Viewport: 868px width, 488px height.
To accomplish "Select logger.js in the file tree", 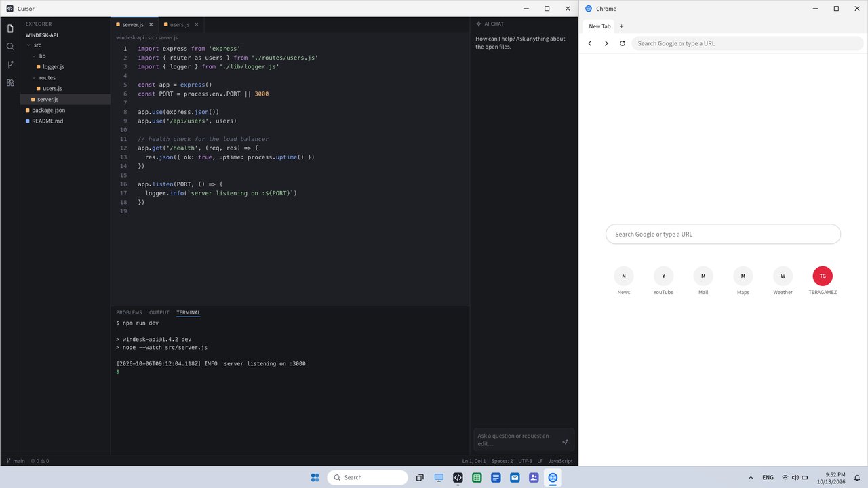I will [65, 67].
